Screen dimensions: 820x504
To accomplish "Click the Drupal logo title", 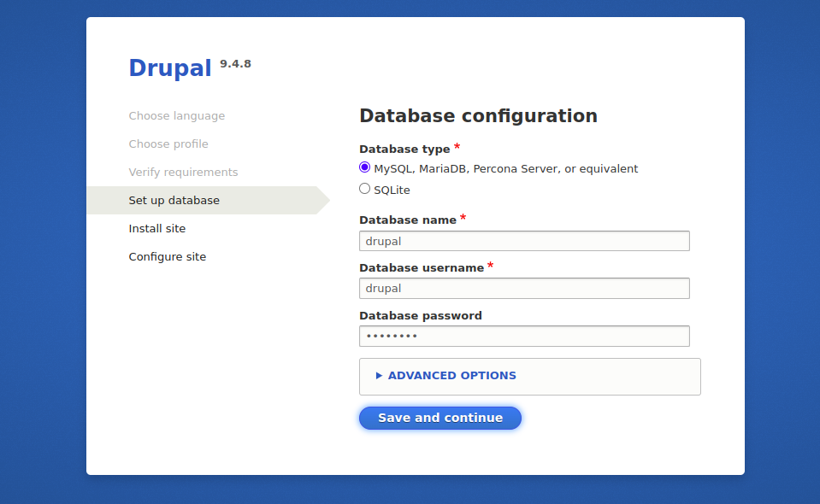I will click(170, 67).
